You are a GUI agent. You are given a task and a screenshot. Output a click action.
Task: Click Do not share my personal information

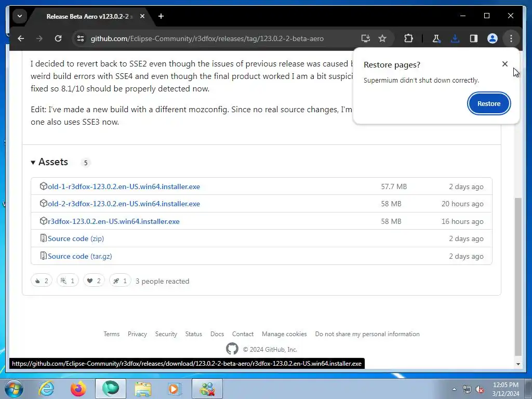(367, 334)
